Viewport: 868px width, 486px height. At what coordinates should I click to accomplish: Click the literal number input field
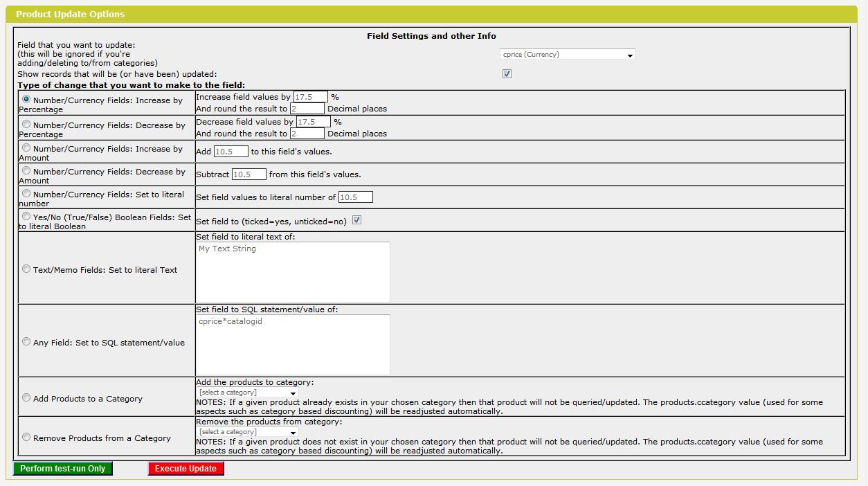356,197
